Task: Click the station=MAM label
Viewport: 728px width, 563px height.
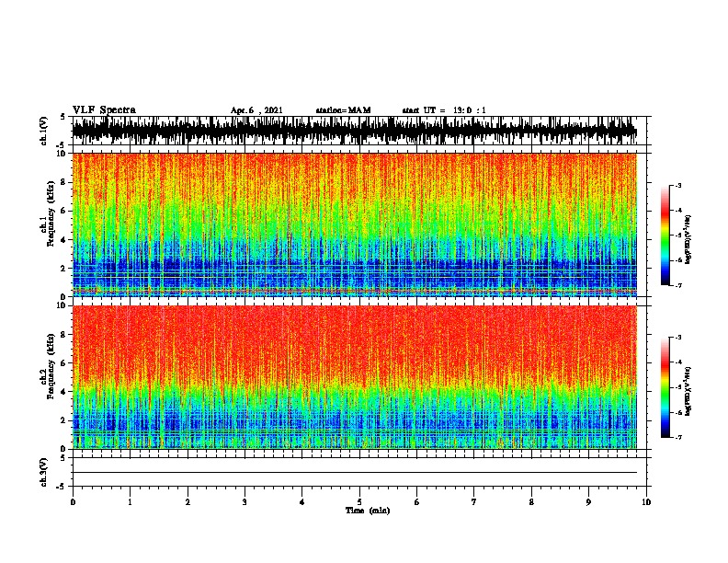Action: click(343, 110)
